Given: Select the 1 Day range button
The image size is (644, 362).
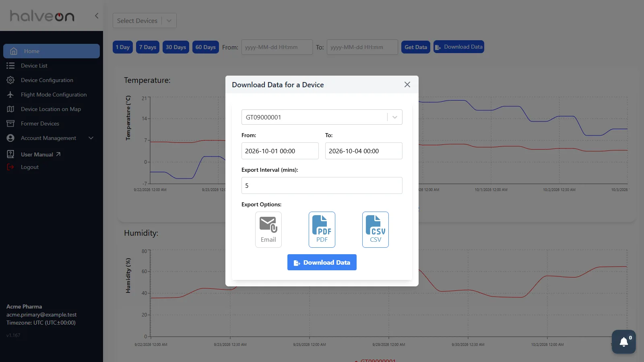Looking at the screenshot, I should [123, 47].
